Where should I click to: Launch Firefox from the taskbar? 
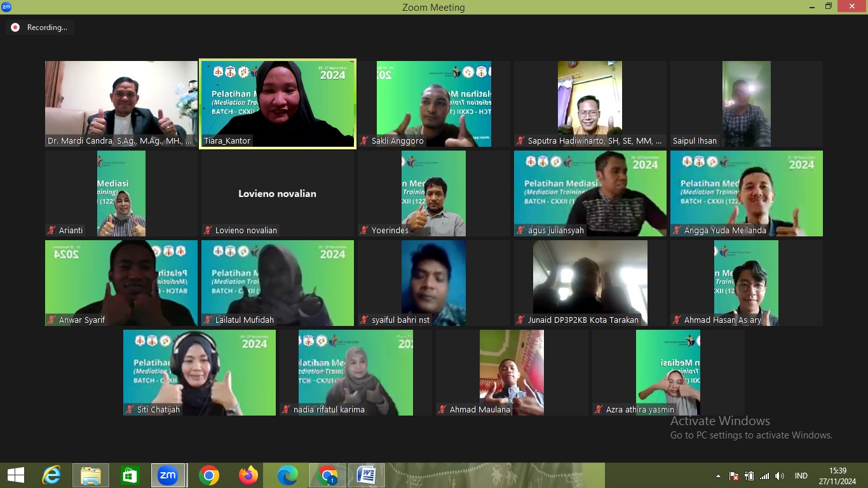[248, 475]
